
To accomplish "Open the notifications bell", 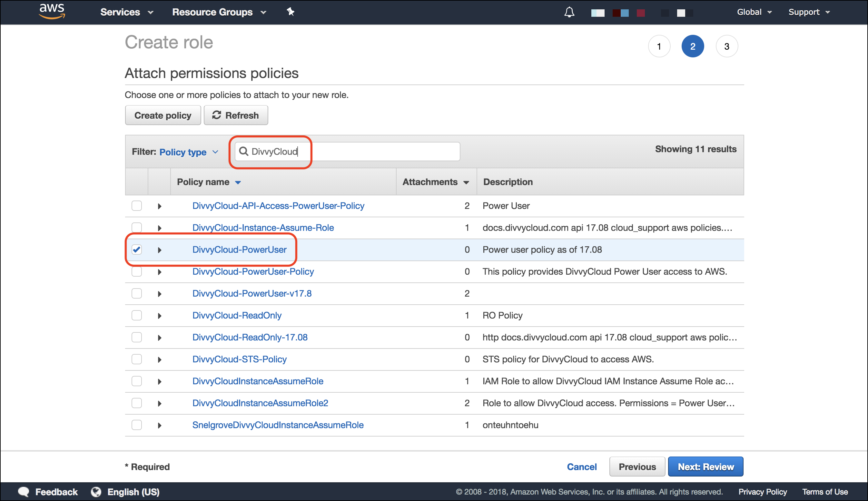I will (x=569, y=12).
